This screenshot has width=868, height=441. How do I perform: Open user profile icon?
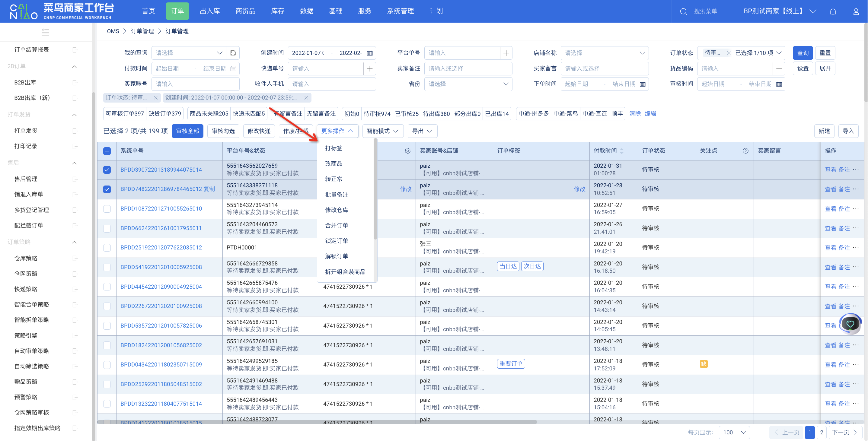point(856,11)
